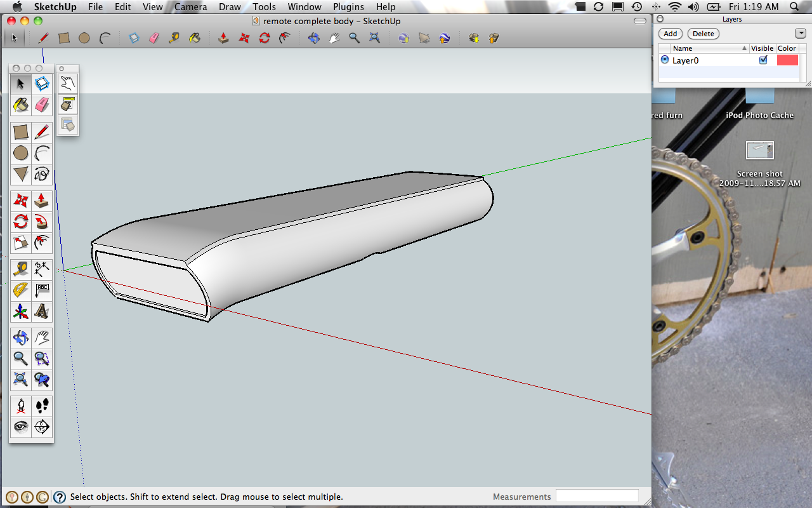Screen dimensions: 812x508
Task: Choose the Text label tool
Action: (x=42, y=290)
